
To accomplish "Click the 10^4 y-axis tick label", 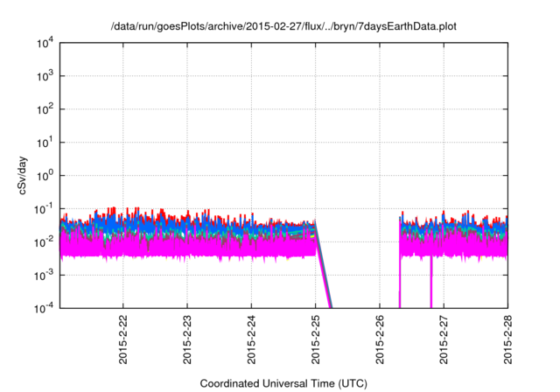I will pos(45,43).
